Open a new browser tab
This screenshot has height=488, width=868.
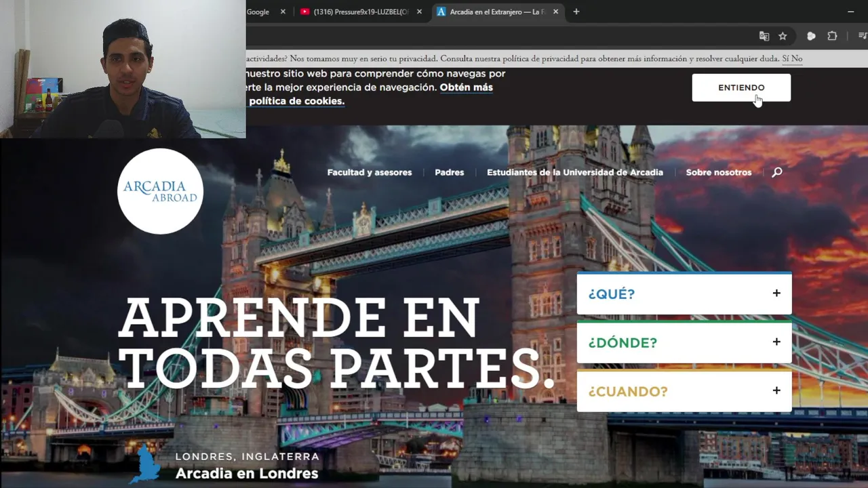pyautogui.click(x=576, y=12)
